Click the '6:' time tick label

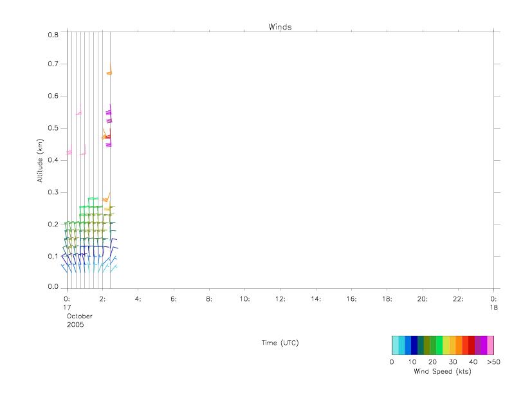(x=174, y=299)
